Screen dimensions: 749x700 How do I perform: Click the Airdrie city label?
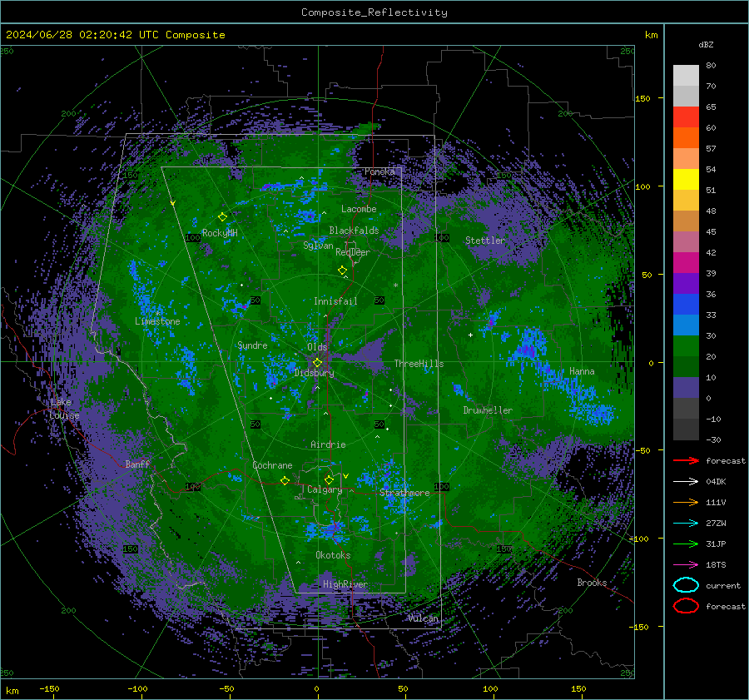[x=328, y=444]
